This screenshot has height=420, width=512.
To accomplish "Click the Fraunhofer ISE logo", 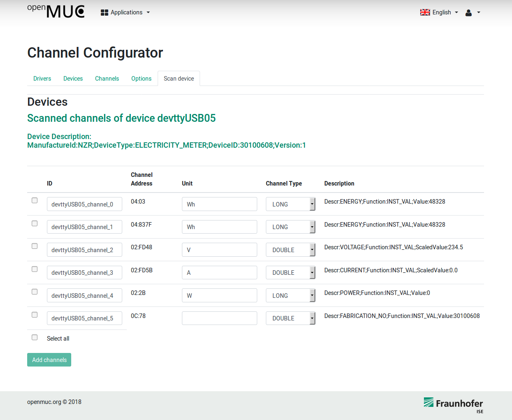I will pos(453,405).
